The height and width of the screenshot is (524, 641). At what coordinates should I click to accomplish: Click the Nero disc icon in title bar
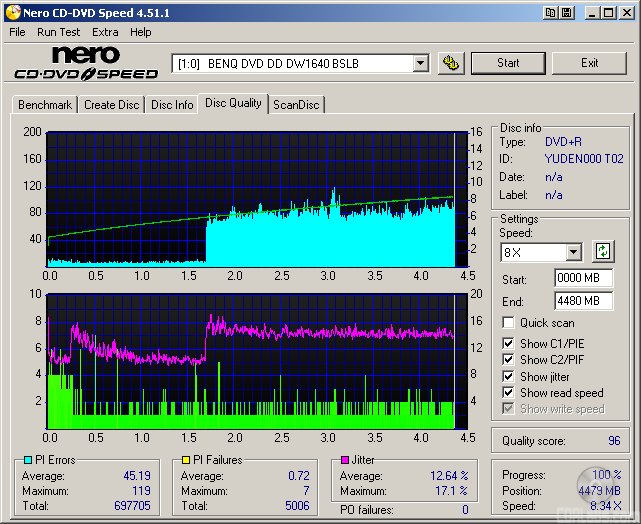12,12
